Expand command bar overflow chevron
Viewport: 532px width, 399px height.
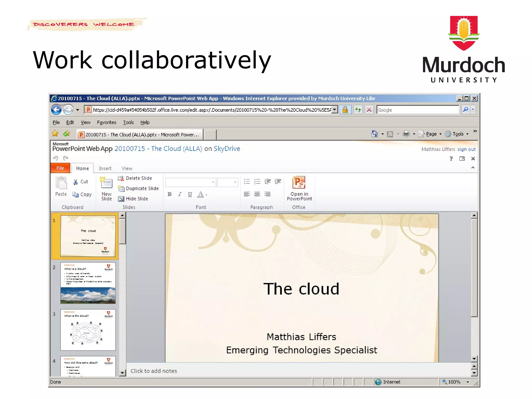coord(475,131)
